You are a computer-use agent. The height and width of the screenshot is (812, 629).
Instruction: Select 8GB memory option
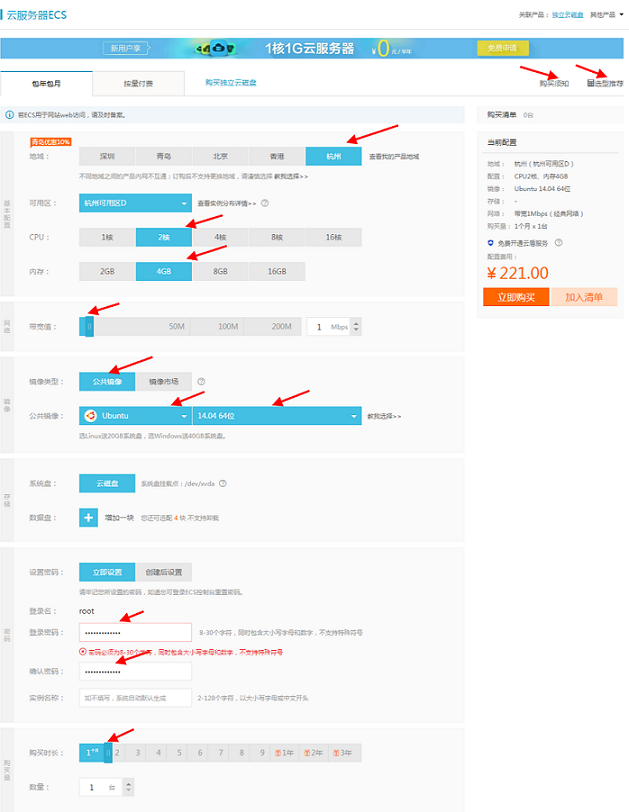[220, 271]
